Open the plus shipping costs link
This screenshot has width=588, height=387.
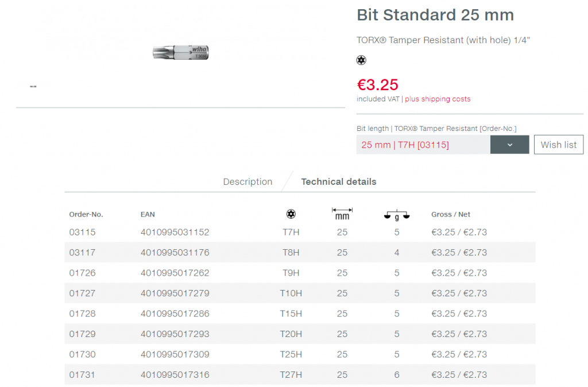click(x=438, y=99)
